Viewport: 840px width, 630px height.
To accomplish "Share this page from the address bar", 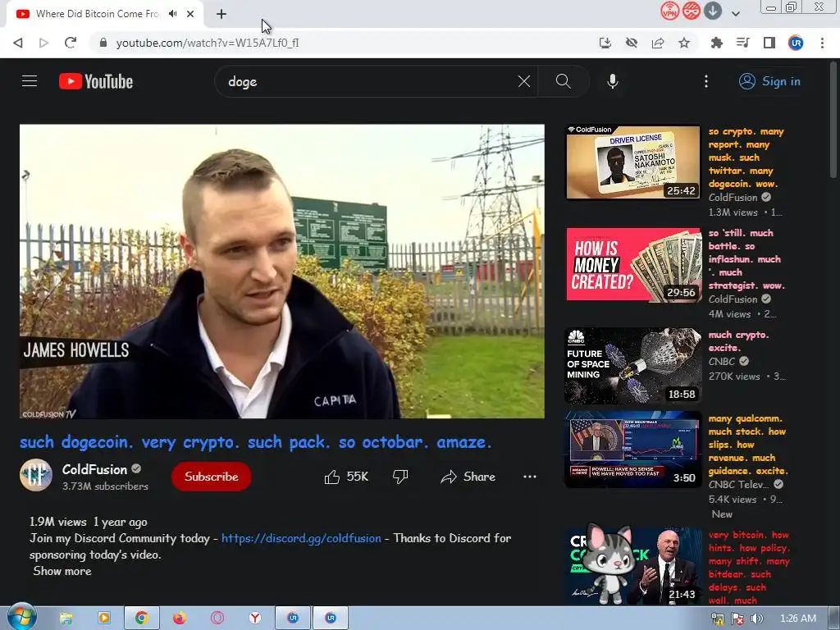I will coord(658,43).
